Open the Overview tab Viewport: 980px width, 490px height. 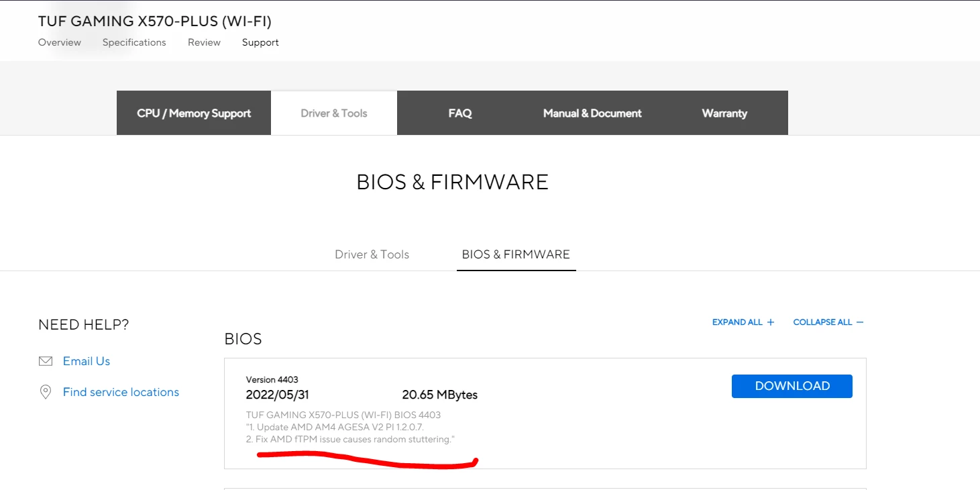coord(60,42)
